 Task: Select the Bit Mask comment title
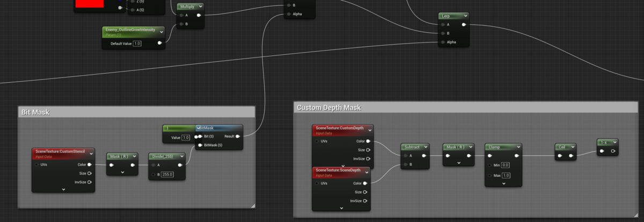pyautogui.click(x=34, y=112)
